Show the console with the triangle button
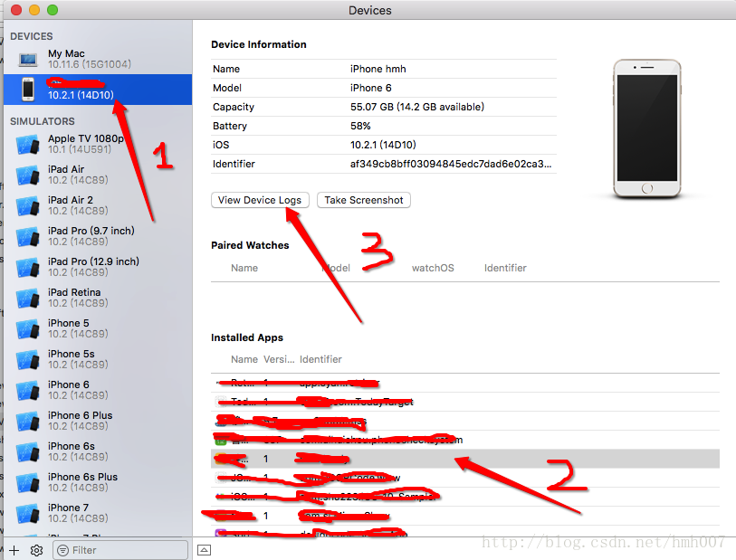The image size is (736, 560). coord(205,550)
